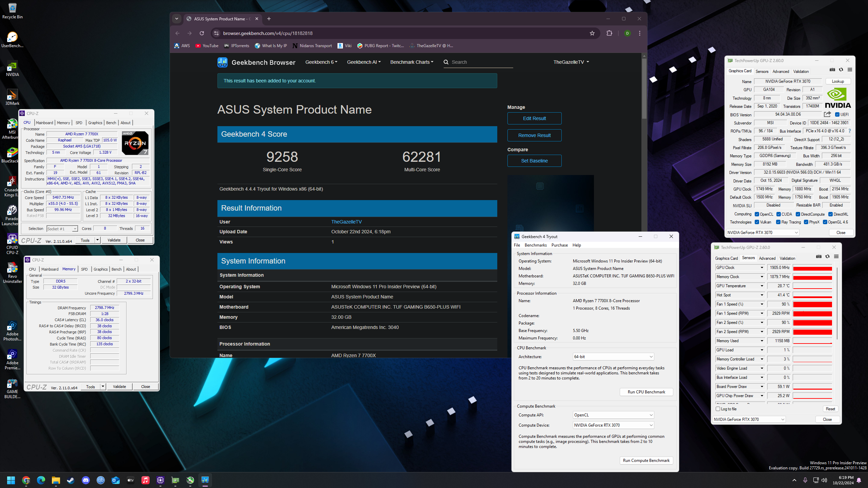Switch to Advanced tab in top GPU-Z window
Viewport: 868px width, 488px height.
click(780, 72)
